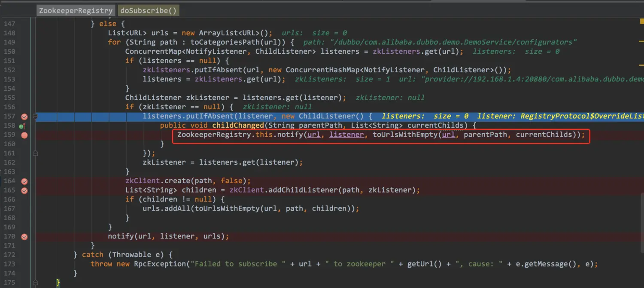Click the else keyword on line 147

tap(108, 24)
